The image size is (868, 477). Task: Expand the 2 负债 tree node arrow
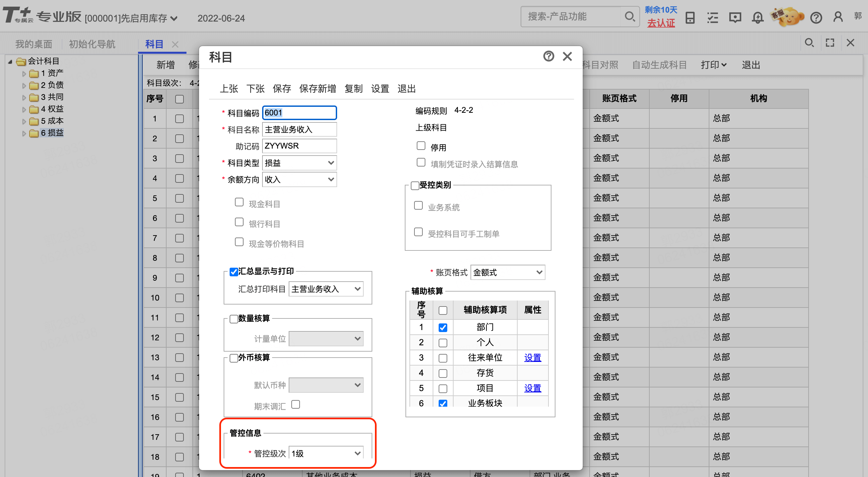pos(24,86)
